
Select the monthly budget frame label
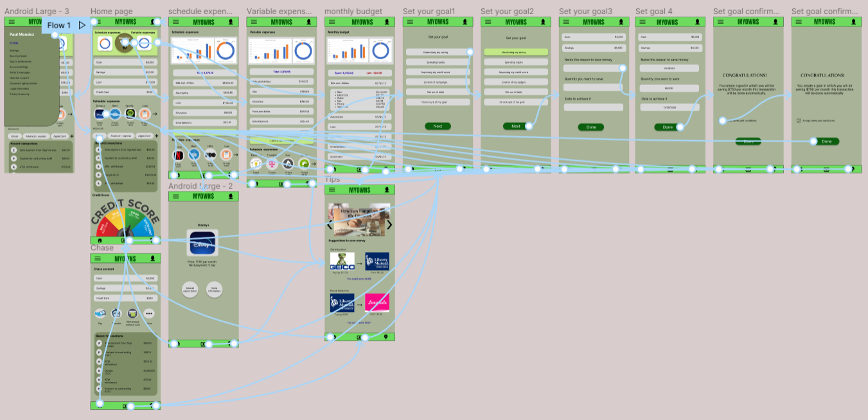(353, 12)
